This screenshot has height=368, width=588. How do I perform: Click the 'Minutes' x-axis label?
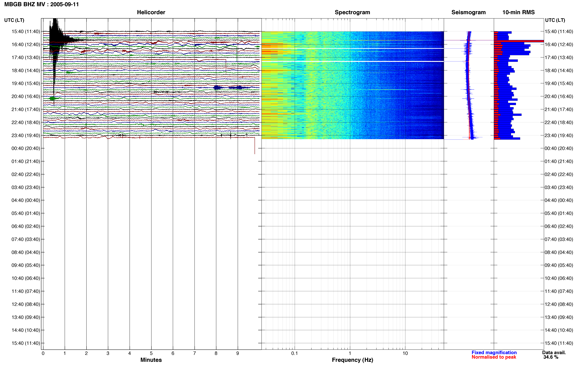click(x=151, y=360)
